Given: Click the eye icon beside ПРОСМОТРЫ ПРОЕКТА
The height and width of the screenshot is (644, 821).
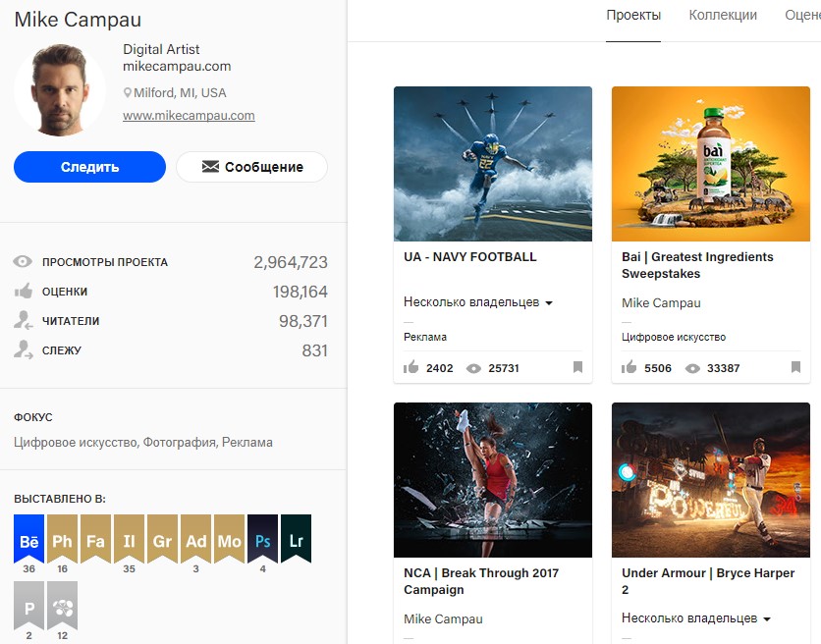Looking at the screenshot, I should point(23,261).
